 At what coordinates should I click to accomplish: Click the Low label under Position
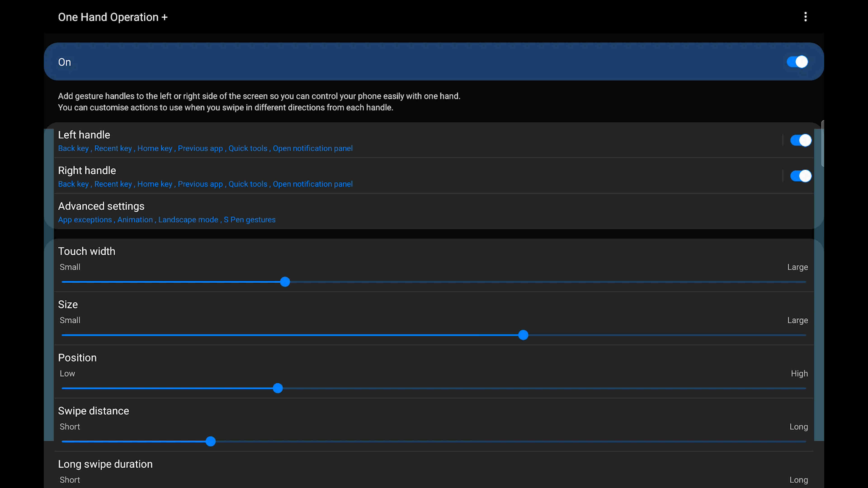tap(67, 373)
